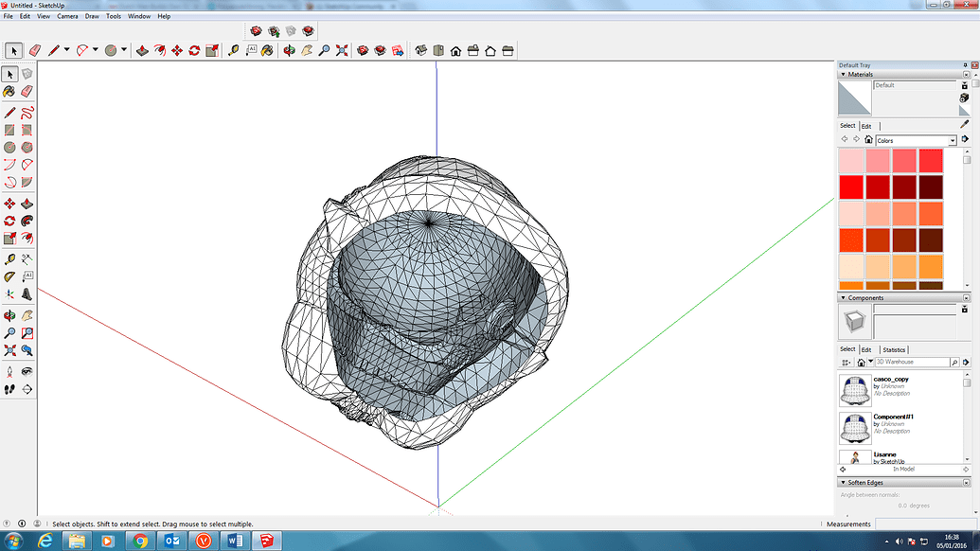Open the line tool dropdown arrow
The height and width of the screenshot is (551, 980).
point(69,50)
